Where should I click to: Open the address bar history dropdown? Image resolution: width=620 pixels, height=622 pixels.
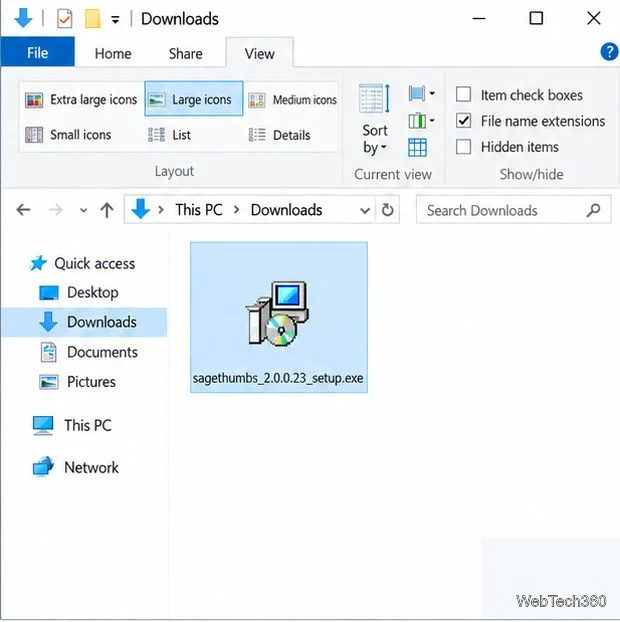click(x=365, y=210)
